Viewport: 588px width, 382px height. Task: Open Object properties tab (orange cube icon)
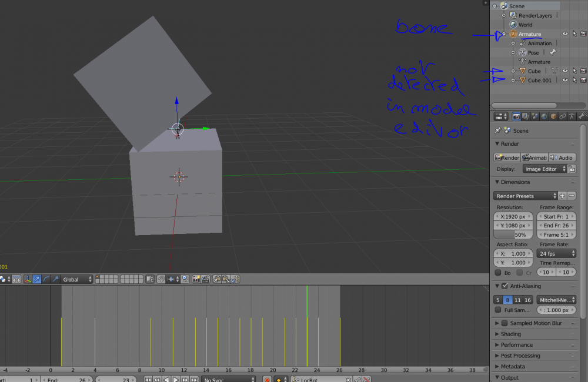pyautogui.click(x=553, y=116)
